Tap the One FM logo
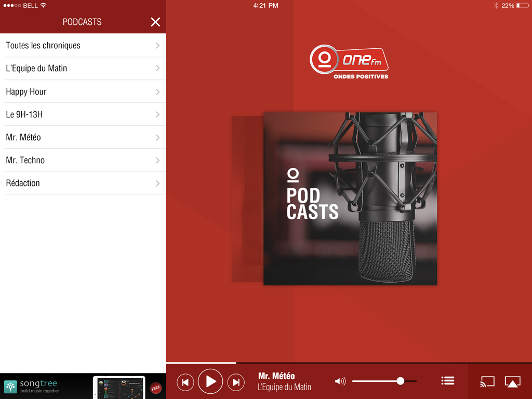This screenshot has height=399, width=532. (x=349, y=62)
